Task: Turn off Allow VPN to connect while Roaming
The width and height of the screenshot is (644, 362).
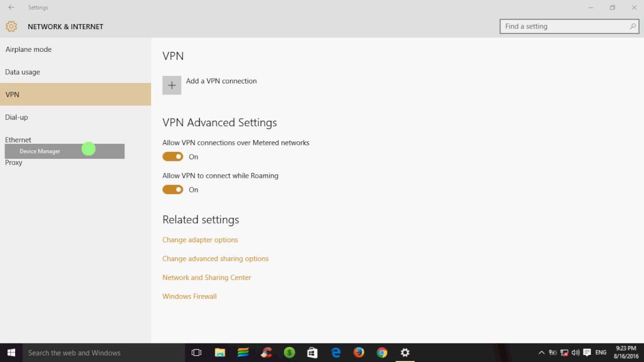Action: click(x=173, y=190)
